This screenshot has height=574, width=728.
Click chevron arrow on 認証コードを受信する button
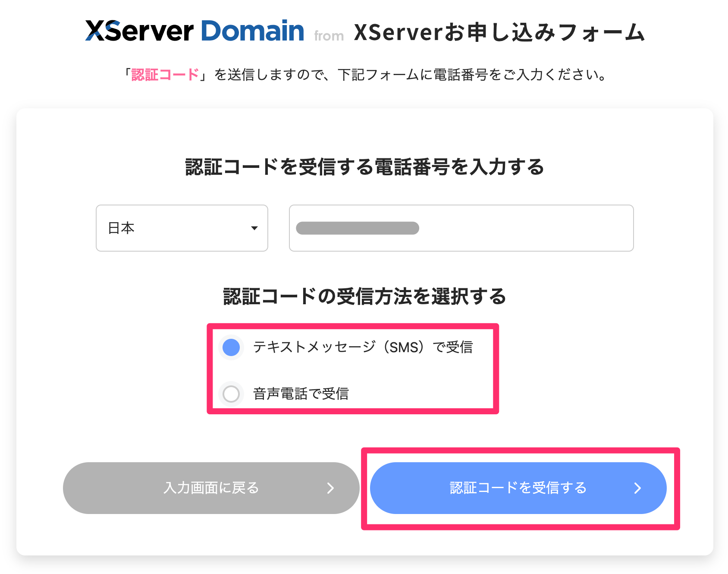[637, 488]
